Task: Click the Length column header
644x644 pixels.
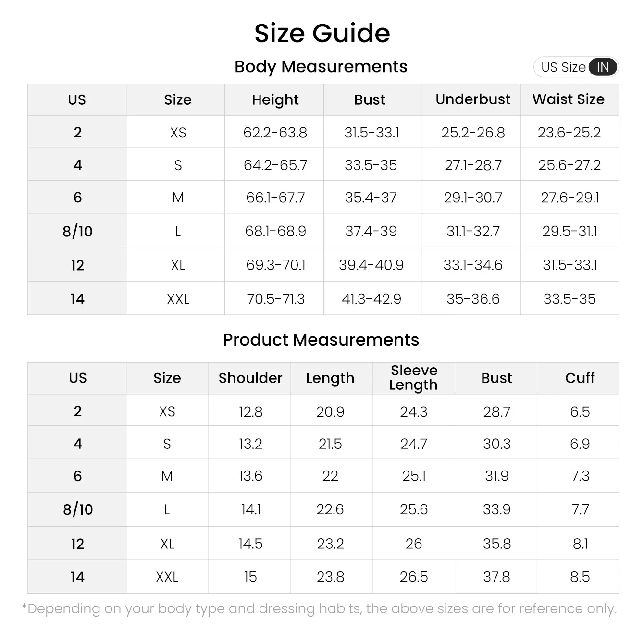Action: 330,378
